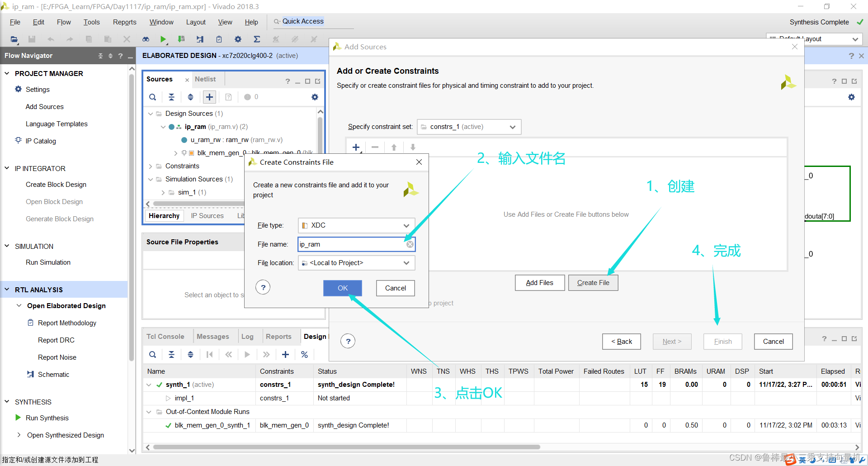Image resolution: width=868 pixels, height=466 pixels.
Task: Open Settings gear in main toolbar
Action: [238, 39]
